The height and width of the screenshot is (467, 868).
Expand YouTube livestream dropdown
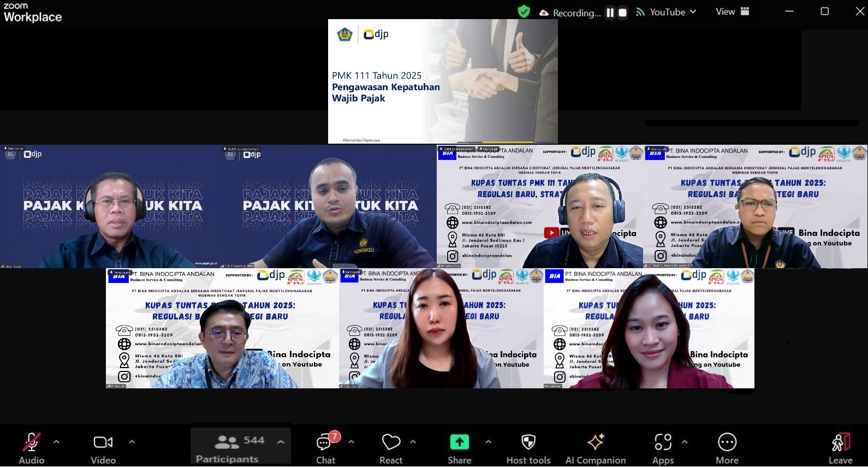pos(693,11)
